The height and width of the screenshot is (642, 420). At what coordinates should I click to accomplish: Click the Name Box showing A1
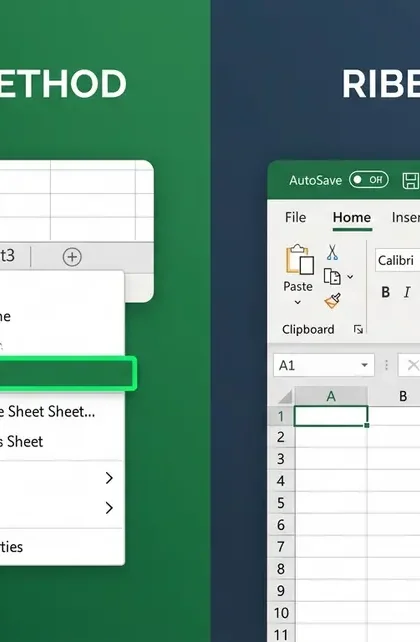[323, 365]
